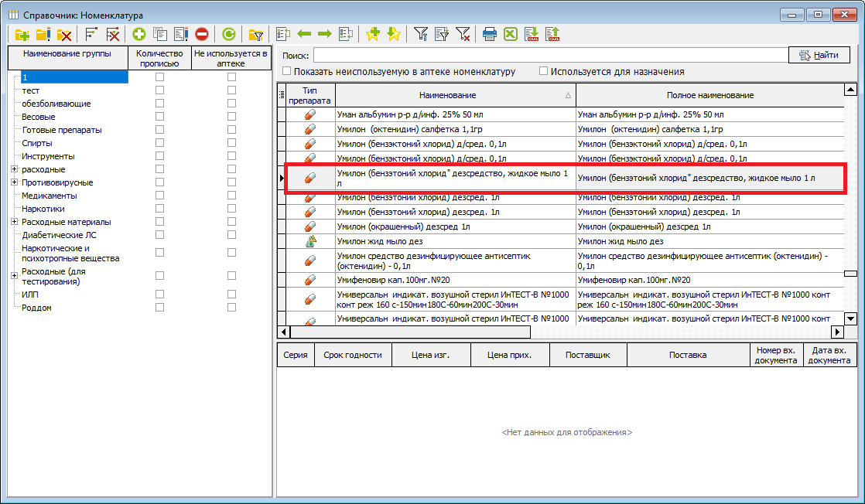
Task: Click warning icon in Умилон жид мыло дез row
Action: [x=310, y=241]
